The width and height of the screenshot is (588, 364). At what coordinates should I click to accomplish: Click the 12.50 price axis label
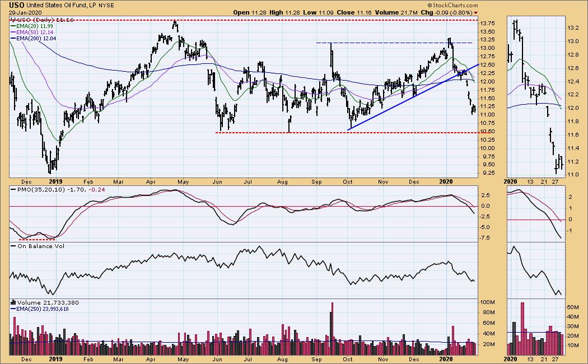(x=487, y=65)
